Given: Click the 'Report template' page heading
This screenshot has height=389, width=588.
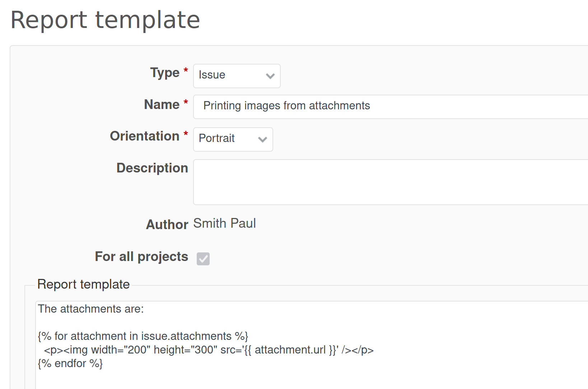Looking at the screenshot, I should pos(105,20).
